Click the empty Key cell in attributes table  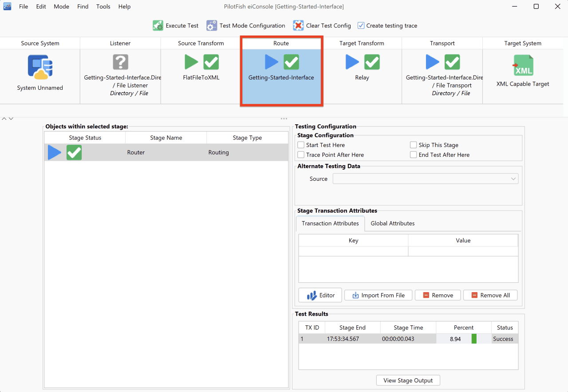353,251
